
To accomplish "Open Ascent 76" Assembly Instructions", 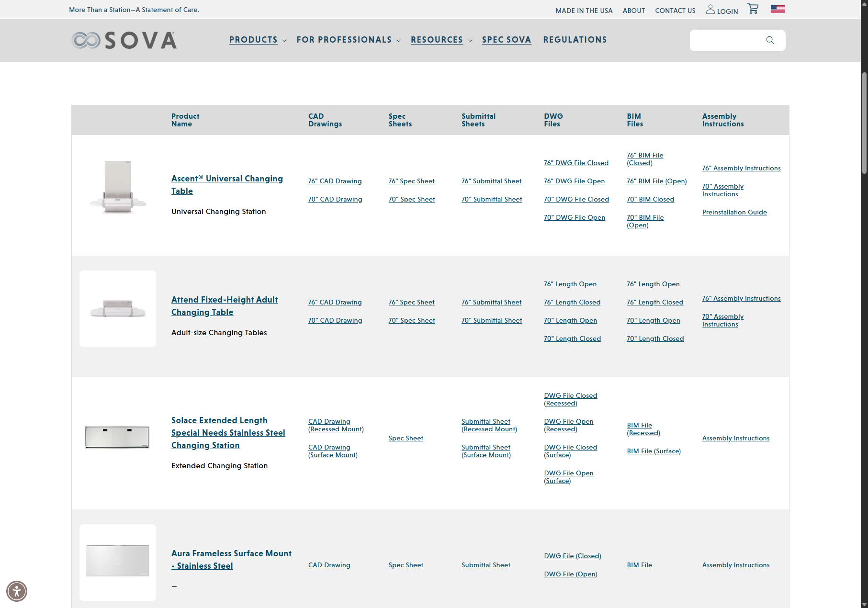I will click(742, 168).
